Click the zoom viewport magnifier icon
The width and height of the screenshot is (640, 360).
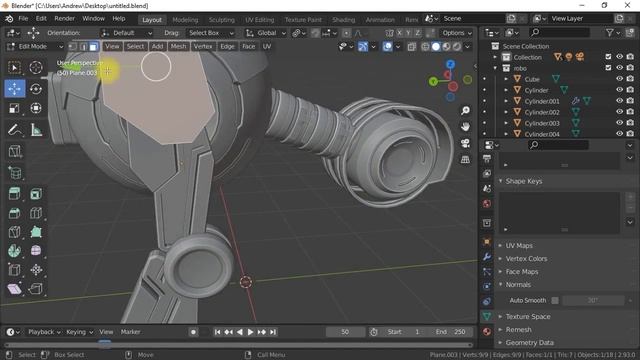click(x=465, y=111)
